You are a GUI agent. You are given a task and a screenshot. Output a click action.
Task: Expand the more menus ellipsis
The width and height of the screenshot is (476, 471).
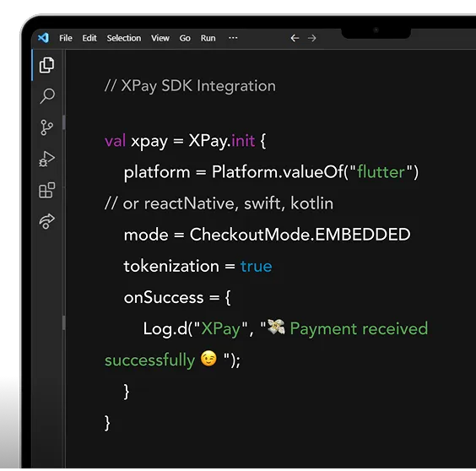point(233,38)
